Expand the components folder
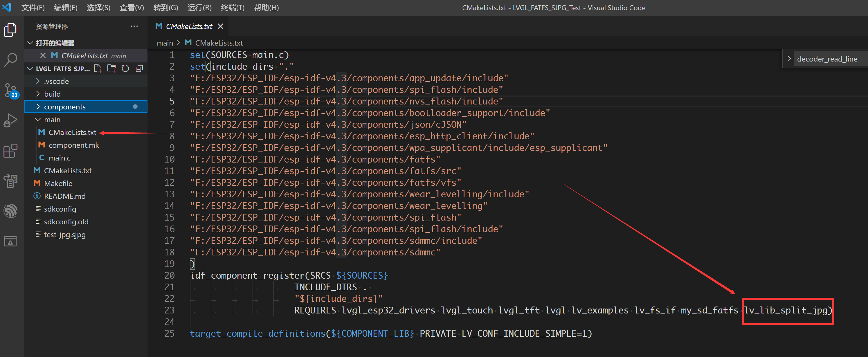868x357 pixels. click(x=65, y=107)
